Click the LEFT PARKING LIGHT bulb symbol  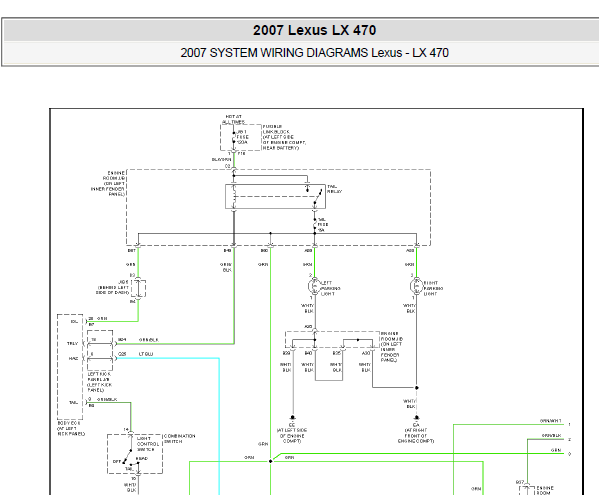[x=314, y=286]
